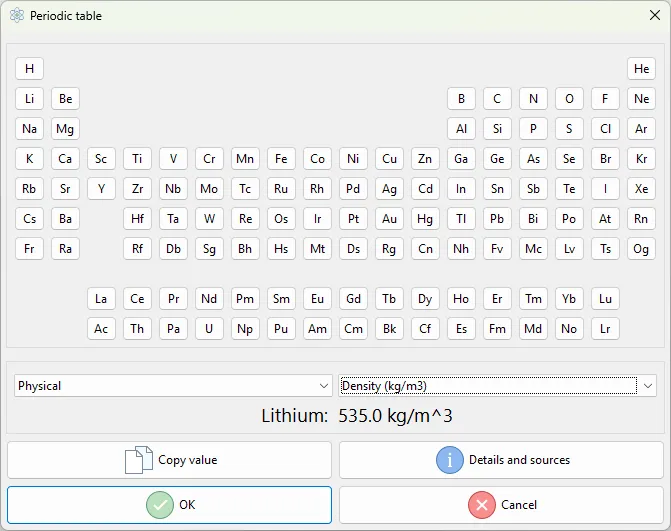Pick the Lawrencium (Lr) element button
The width and height of the screenshot is (671, 531).
[605, 329]
